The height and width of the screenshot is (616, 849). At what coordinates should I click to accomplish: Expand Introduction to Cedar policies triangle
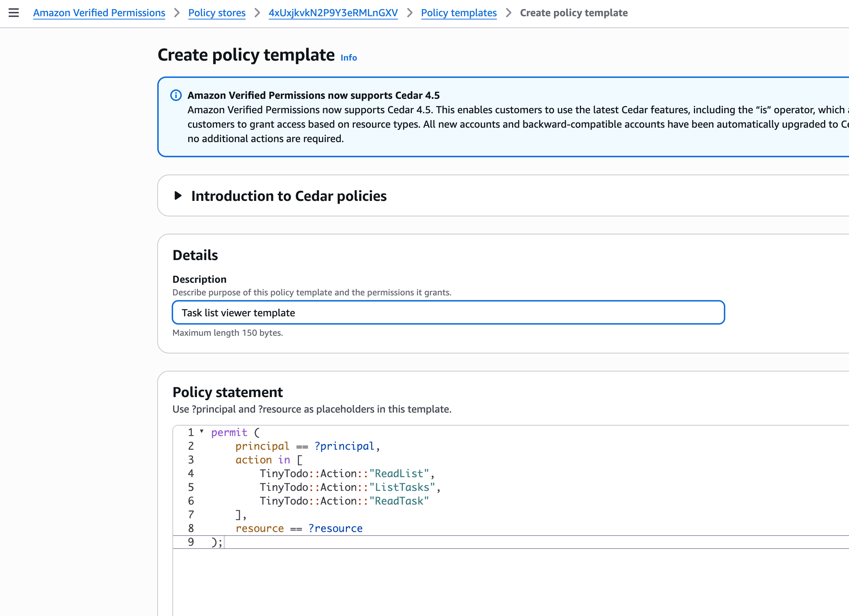pos(178,195)
